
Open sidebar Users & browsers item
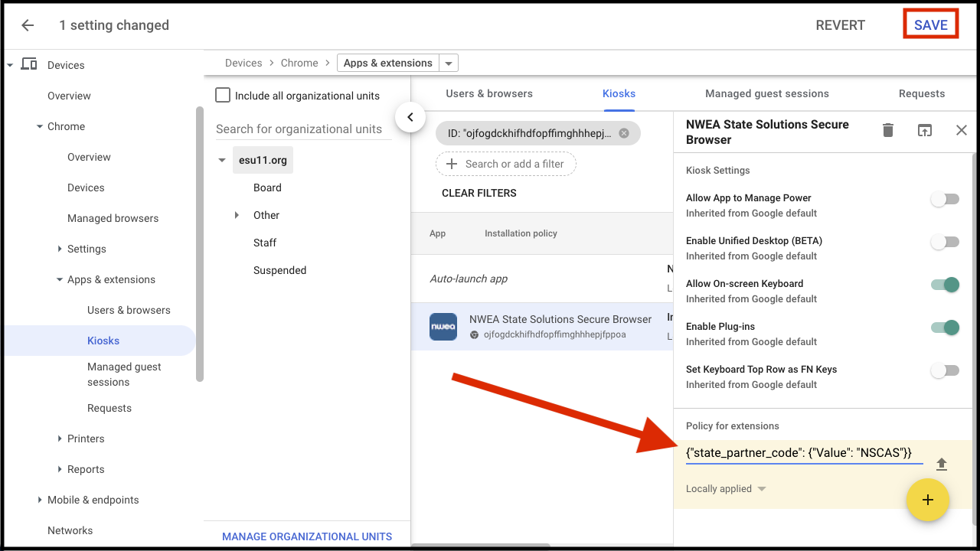(129, 310)
